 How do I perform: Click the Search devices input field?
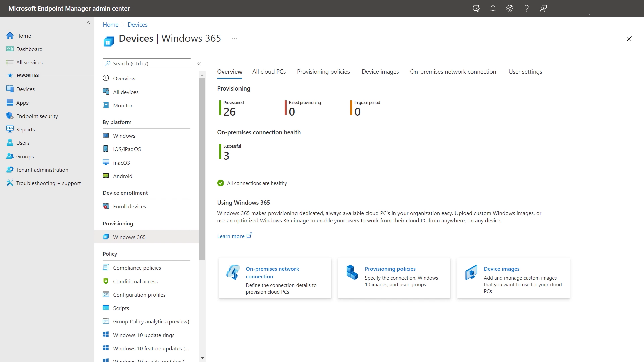click(x=146, y=63)
